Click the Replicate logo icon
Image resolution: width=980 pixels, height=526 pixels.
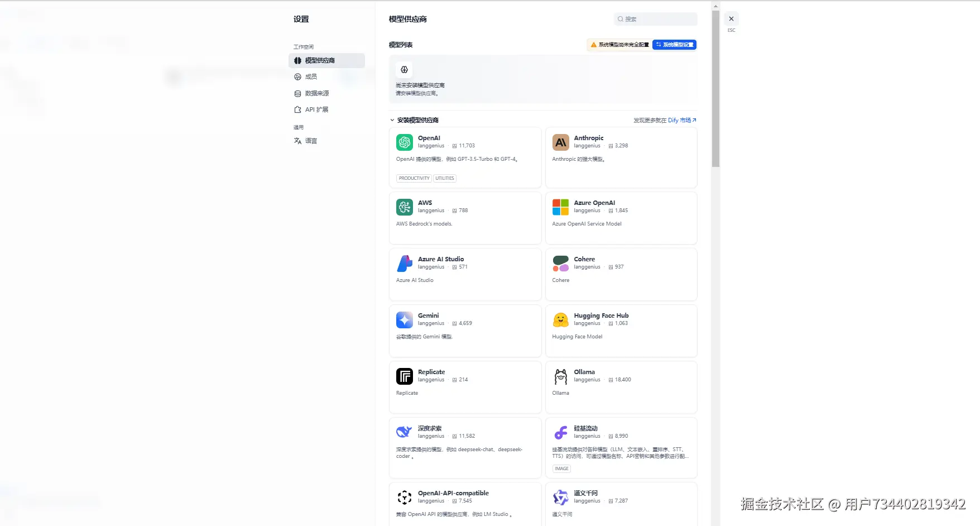[x=405, y=376]
